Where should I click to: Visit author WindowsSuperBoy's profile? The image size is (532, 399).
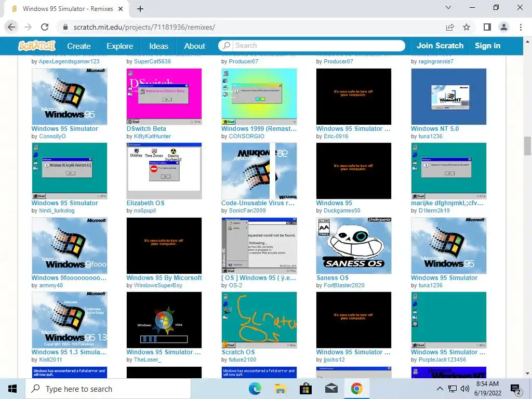[x=158, y=285]
